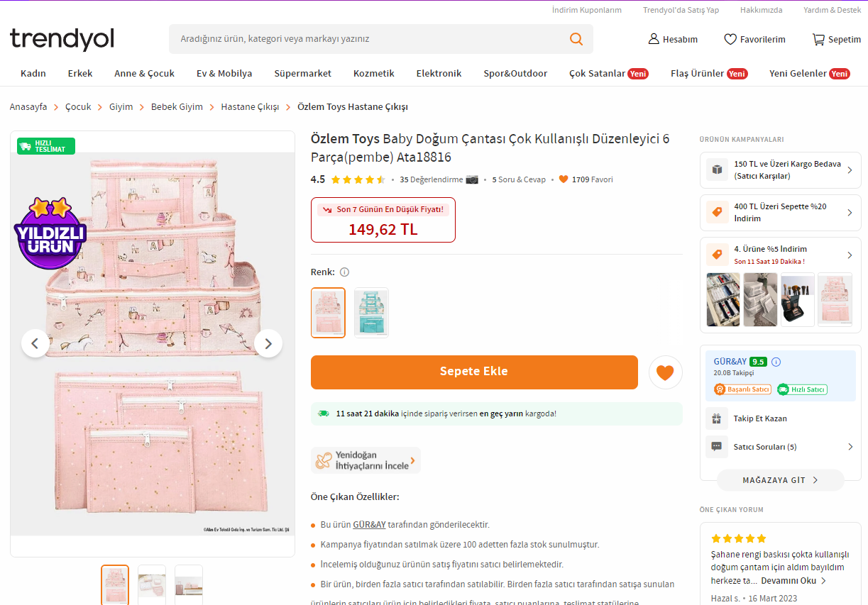Image resolution: width=868 pixels, height=605 pixels.
Task: Open Hesabım account icon
Action: (654, 39)
